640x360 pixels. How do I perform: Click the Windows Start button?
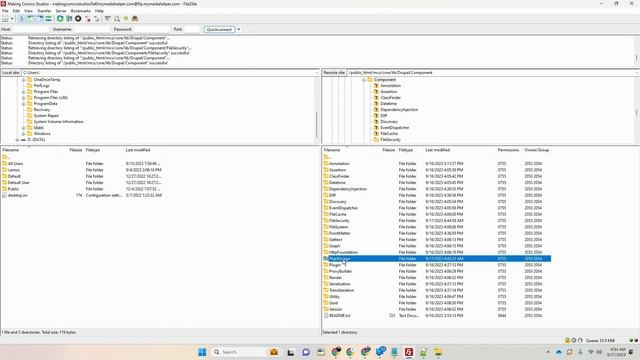202,352
